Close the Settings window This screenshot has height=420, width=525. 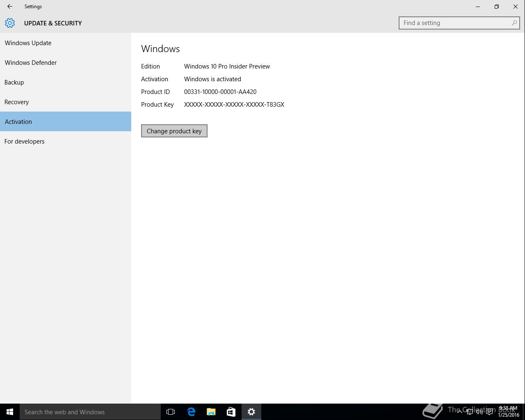[516, 7]
